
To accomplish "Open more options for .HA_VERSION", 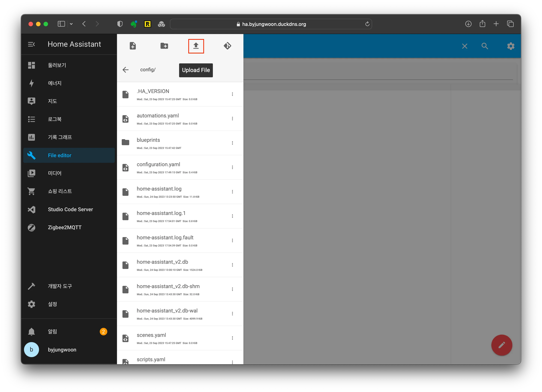I will tap(232, 94).
